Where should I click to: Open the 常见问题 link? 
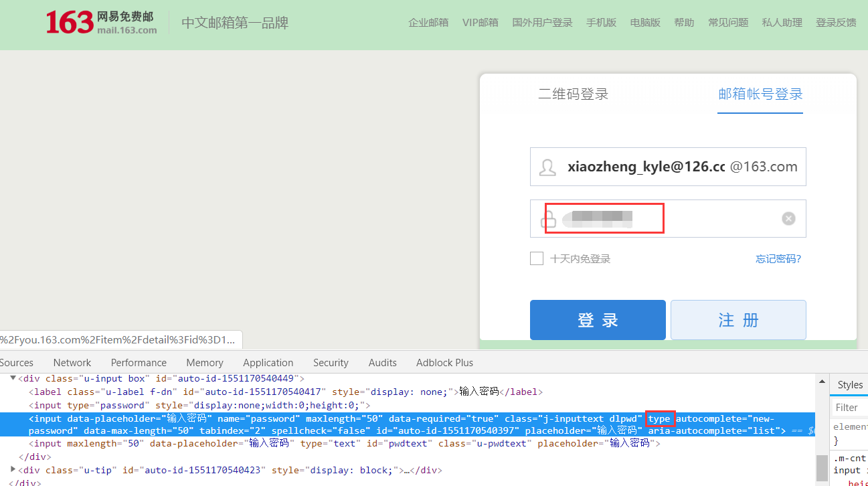[728, 23]
